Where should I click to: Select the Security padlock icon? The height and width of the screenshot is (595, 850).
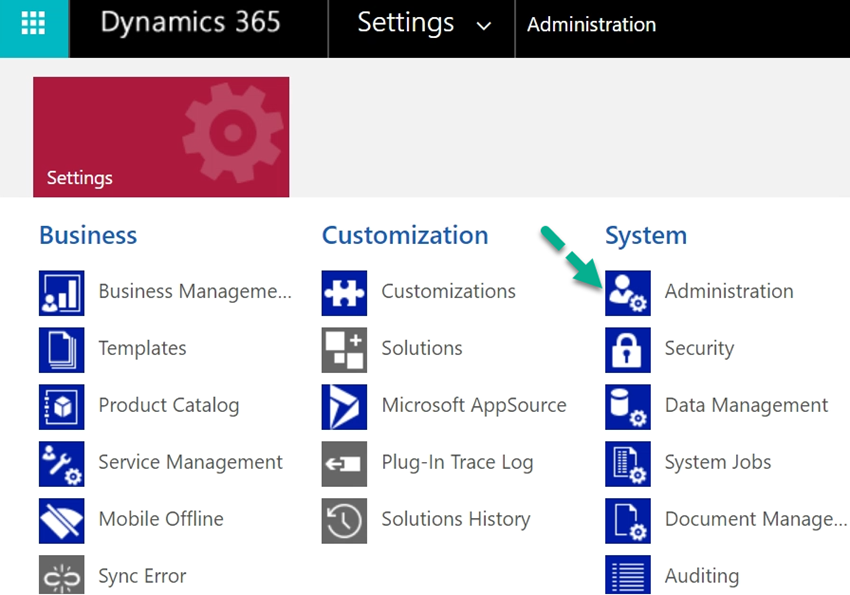click(628, 348)
